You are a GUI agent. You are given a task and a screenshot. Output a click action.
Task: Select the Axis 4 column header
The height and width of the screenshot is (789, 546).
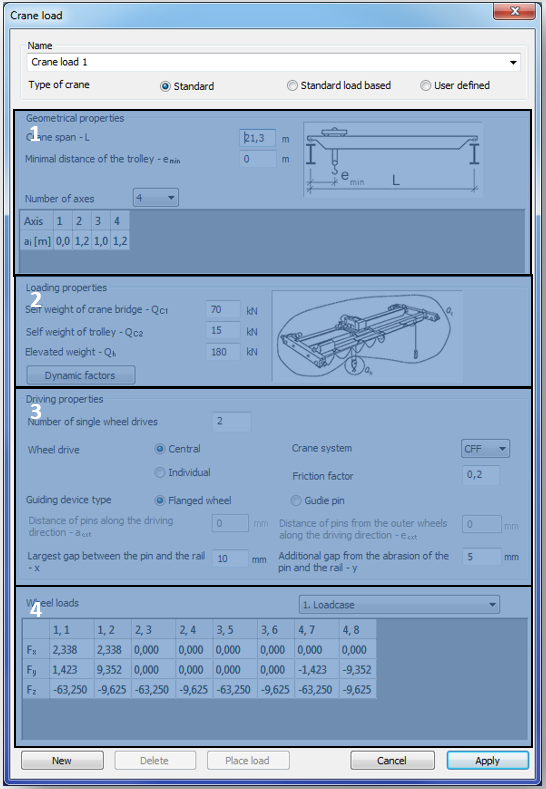(x=120, y=221)
